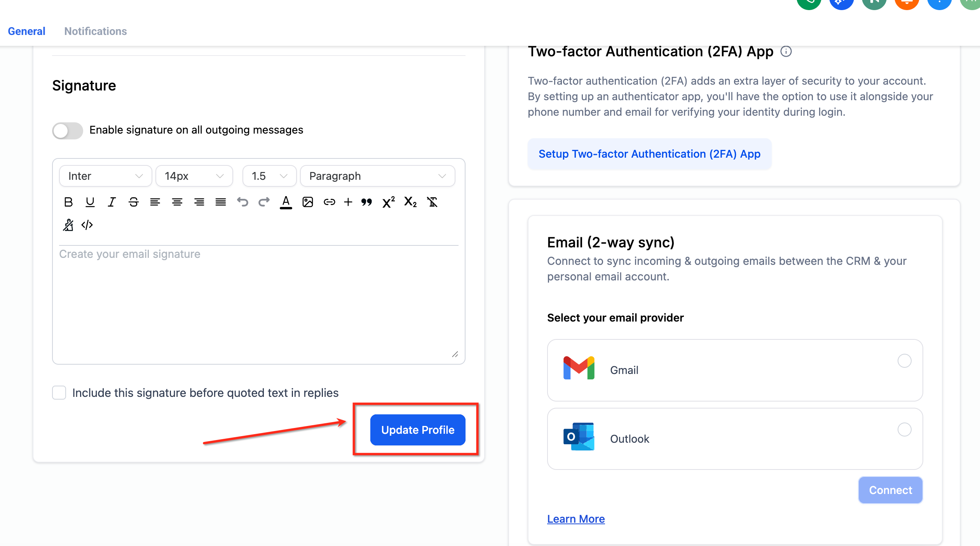This screenshot has height=546, width=980.
Task: Click the 2FA info icon
Action: click(786, 52)
